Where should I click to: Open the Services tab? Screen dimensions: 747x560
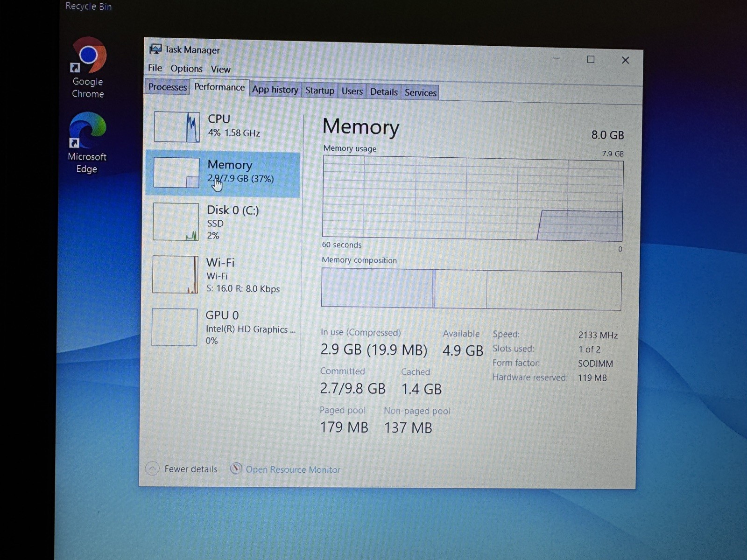[x=421, y=92]
